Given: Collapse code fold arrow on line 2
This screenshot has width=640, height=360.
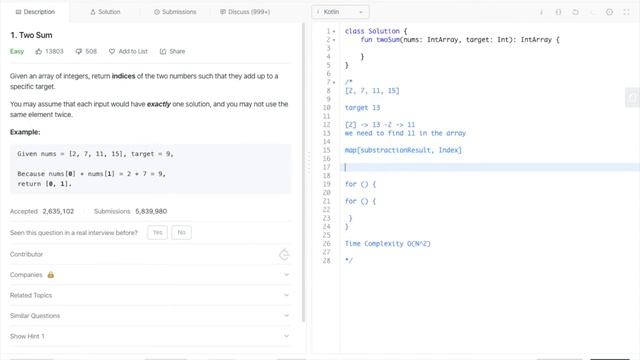Looking at the screenshot, I should (x=334, y=40).
